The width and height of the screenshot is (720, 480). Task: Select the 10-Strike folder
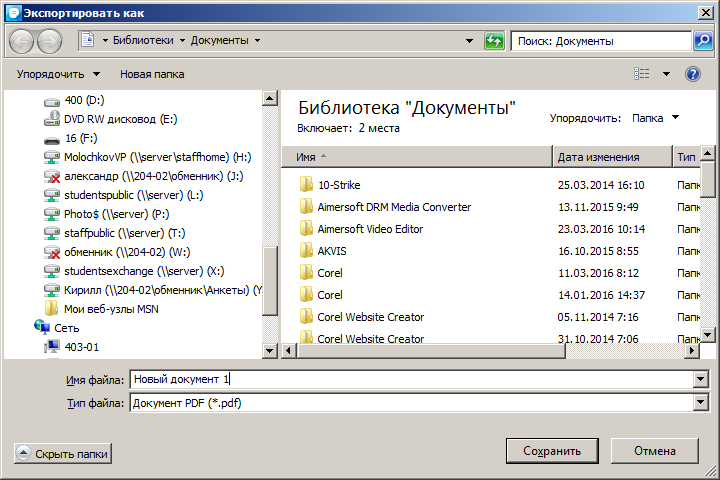pos(338,185)
